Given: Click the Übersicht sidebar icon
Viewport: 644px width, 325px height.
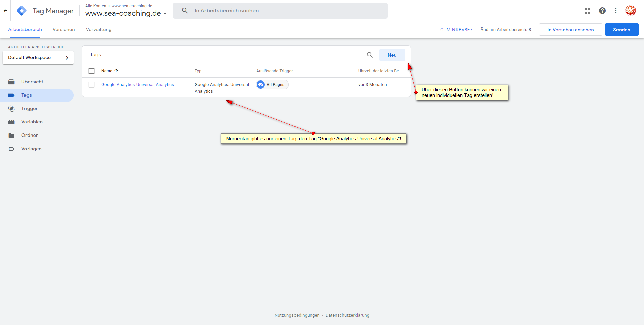Looking at the screenshot, I should tap(11, 82).
